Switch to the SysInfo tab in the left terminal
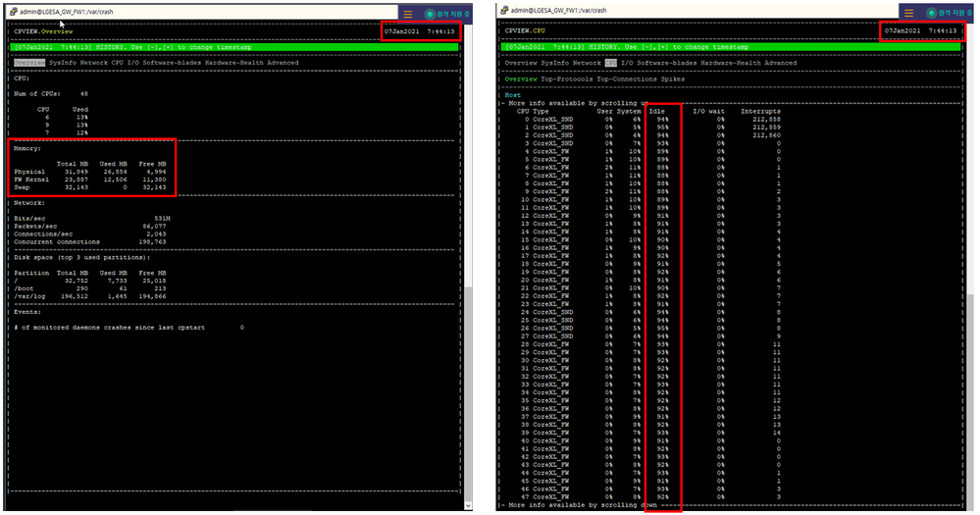The height and width of the screenshot is (515, 980). [x=62, y=63]
